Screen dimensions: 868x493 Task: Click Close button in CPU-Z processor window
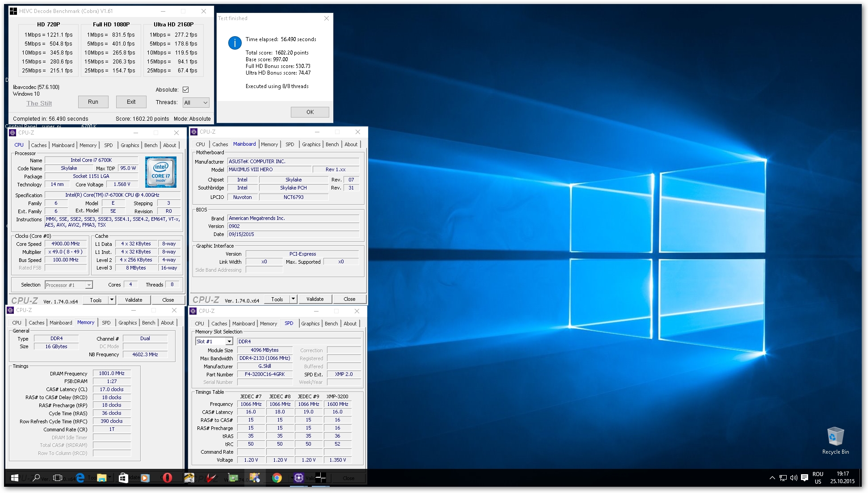(x=168, y=300)
